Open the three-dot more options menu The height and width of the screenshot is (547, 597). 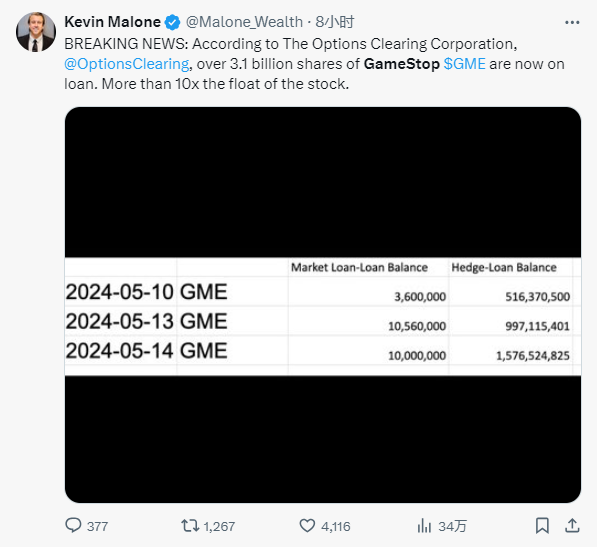[x=572, y=23]
